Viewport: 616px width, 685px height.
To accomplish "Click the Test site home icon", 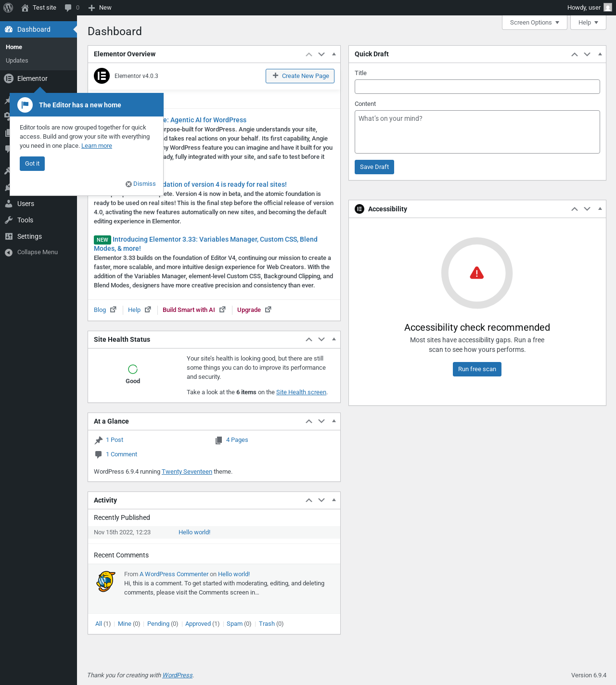I will coord(25,8).
